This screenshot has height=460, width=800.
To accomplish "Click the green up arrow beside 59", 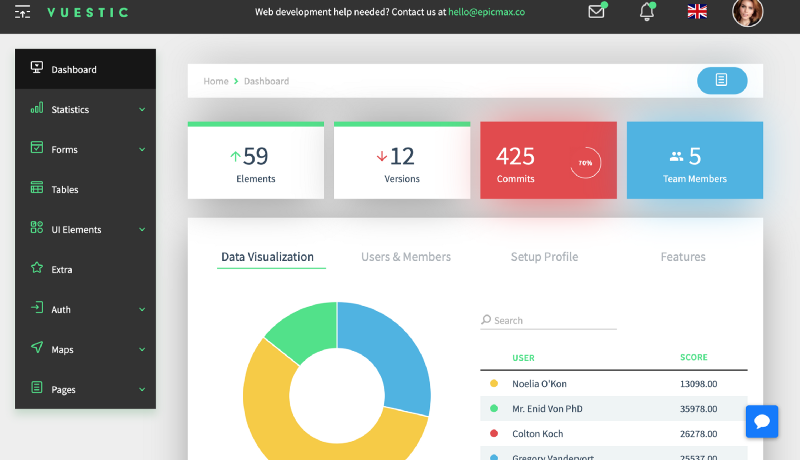I will (x=235, y=156).
